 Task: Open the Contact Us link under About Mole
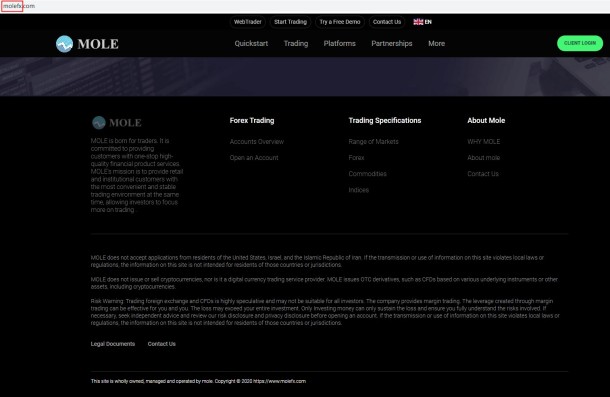pyautogui.click(x=483, y=174)
